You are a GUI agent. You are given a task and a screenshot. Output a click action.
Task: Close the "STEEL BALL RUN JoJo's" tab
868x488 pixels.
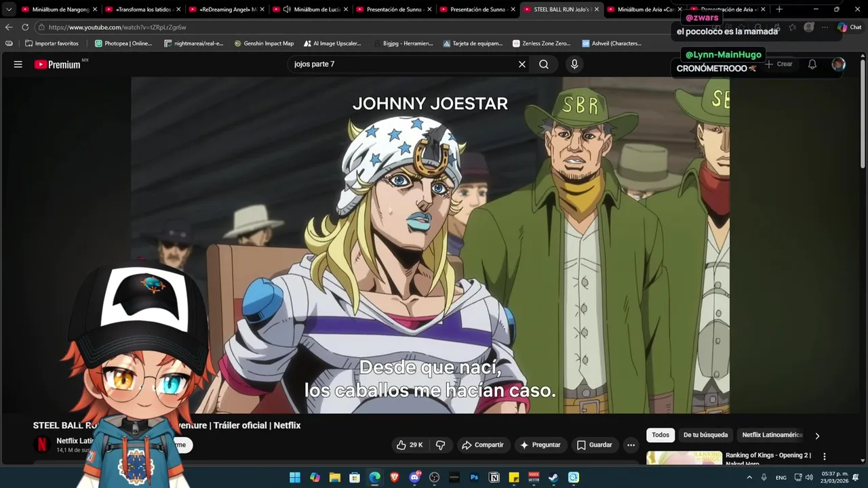[x=595, y=9]
